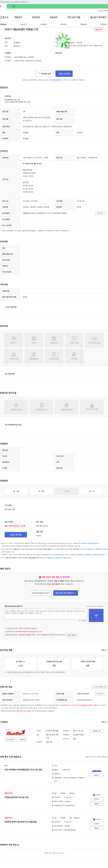
Task: Click lower 고용24 입사지원 apply button
Action: [16, 535]
